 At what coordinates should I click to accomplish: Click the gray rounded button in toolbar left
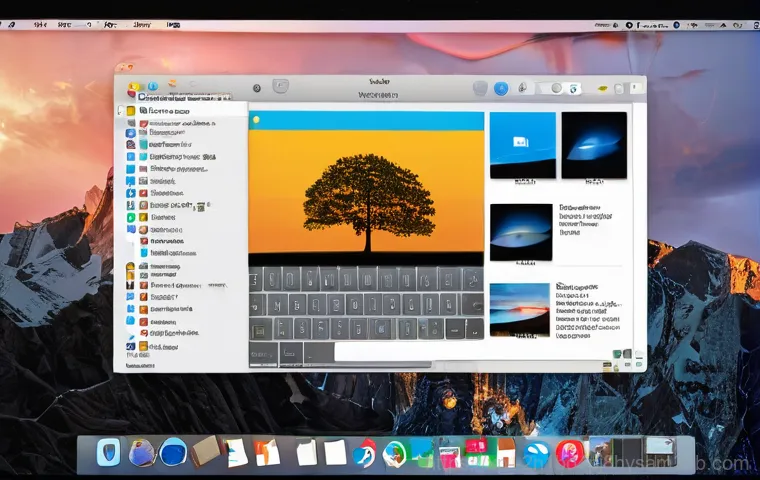[x=281, y=87]
